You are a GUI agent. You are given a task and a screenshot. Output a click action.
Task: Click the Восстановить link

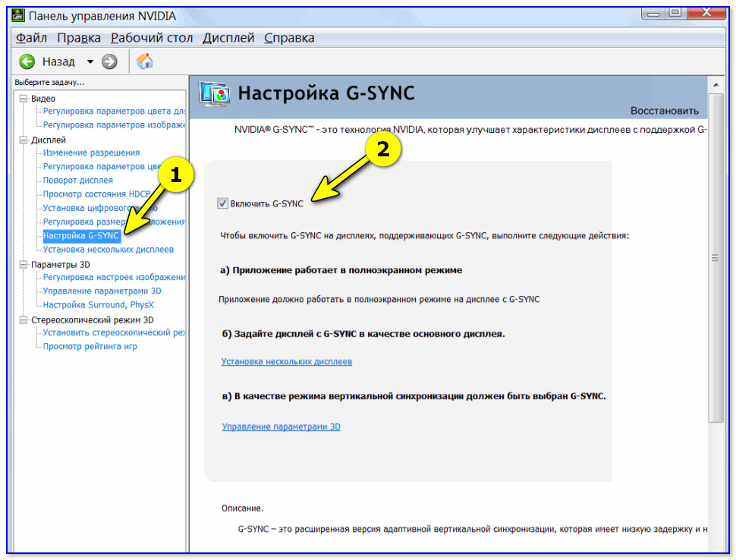click(x=664, y=111)
